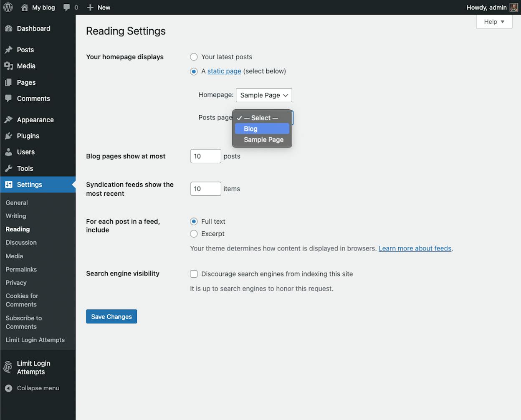Choose Full text feed option
Screen dimensions: 521x420
coord(194,221)
